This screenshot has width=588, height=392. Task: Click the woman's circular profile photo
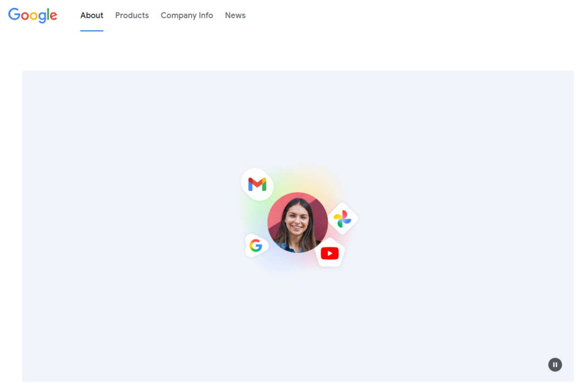298,222
